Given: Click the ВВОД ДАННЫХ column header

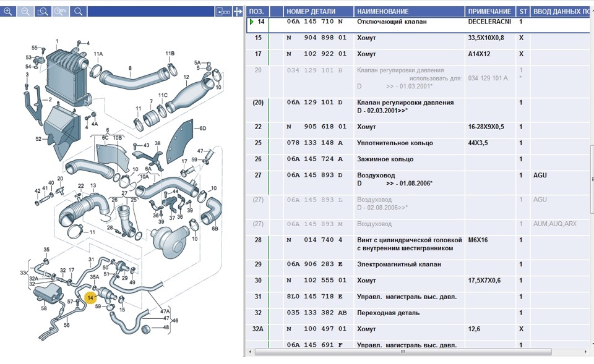Looking at the screenshot, I should 562,11.
